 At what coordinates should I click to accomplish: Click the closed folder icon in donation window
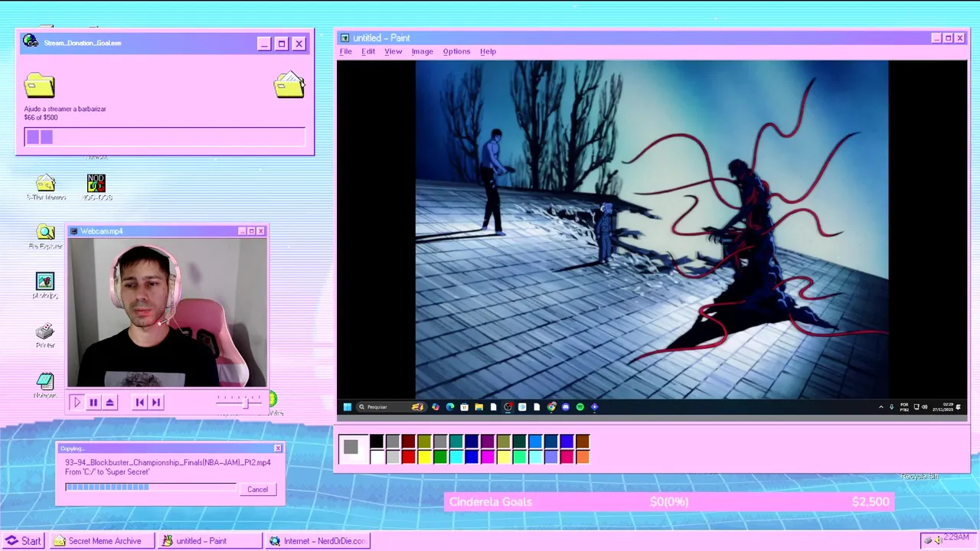[39, 85]
